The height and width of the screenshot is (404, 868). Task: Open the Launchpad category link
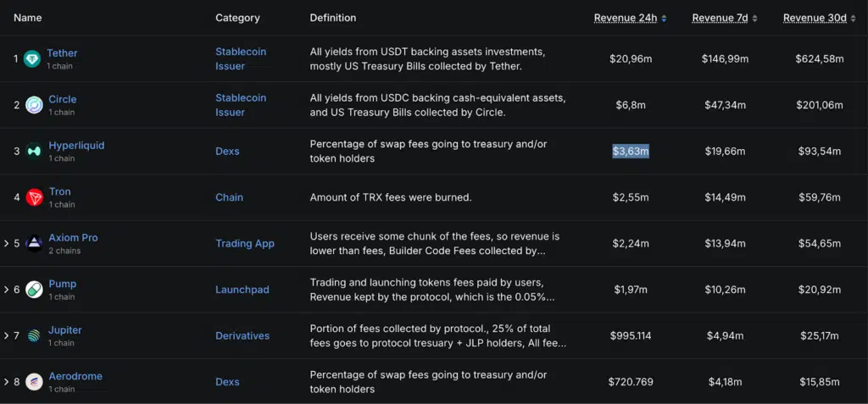(242, 290)
